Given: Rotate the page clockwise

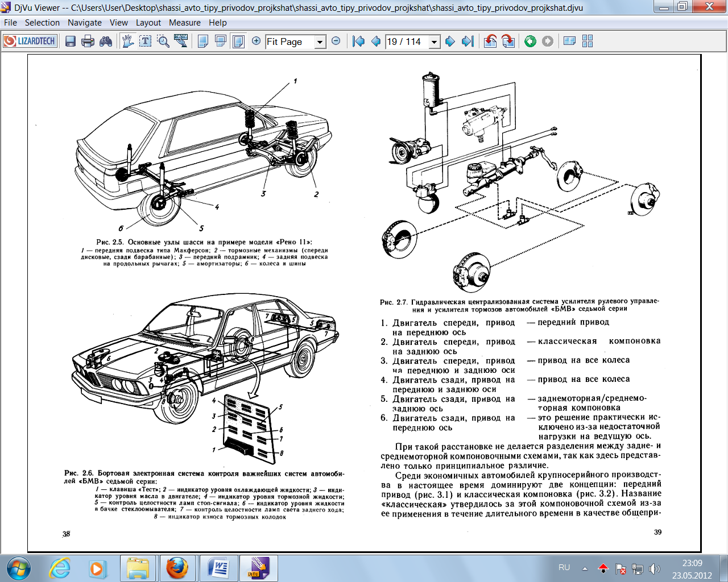Looking at the screenshot, I should point(508,41).
